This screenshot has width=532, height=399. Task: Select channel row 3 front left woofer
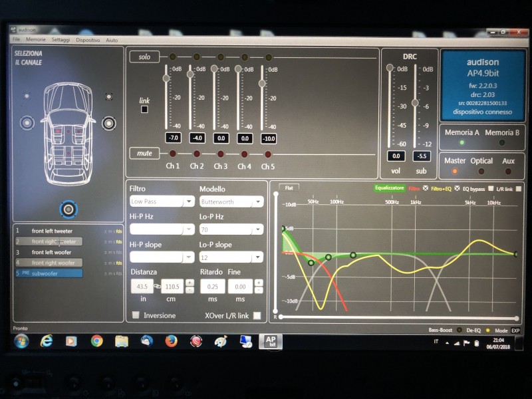(49, 252)
